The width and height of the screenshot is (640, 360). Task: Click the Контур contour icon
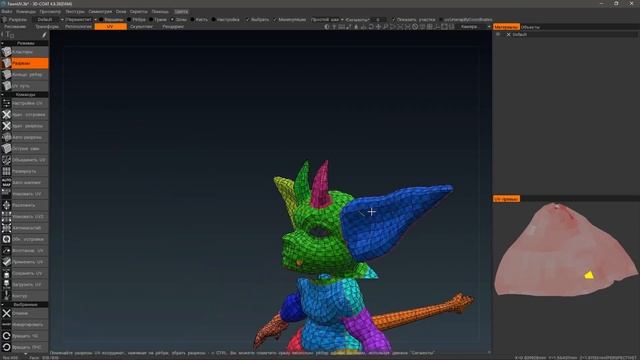(x=6, y=296)
